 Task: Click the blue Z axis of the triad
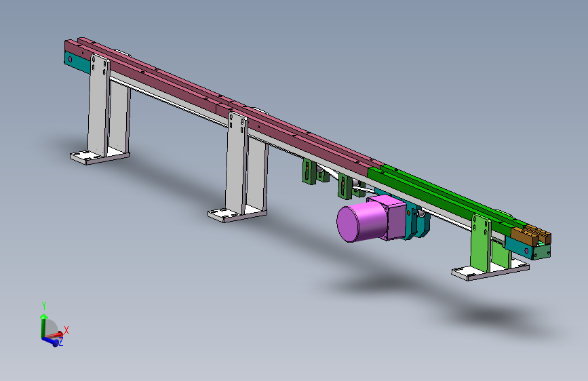(x=51, y=341)
